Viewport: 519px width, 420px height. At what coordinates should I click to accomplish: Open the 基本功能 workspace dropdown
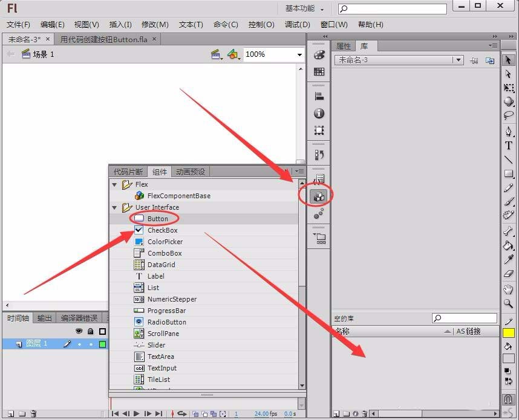click(305, 8)
